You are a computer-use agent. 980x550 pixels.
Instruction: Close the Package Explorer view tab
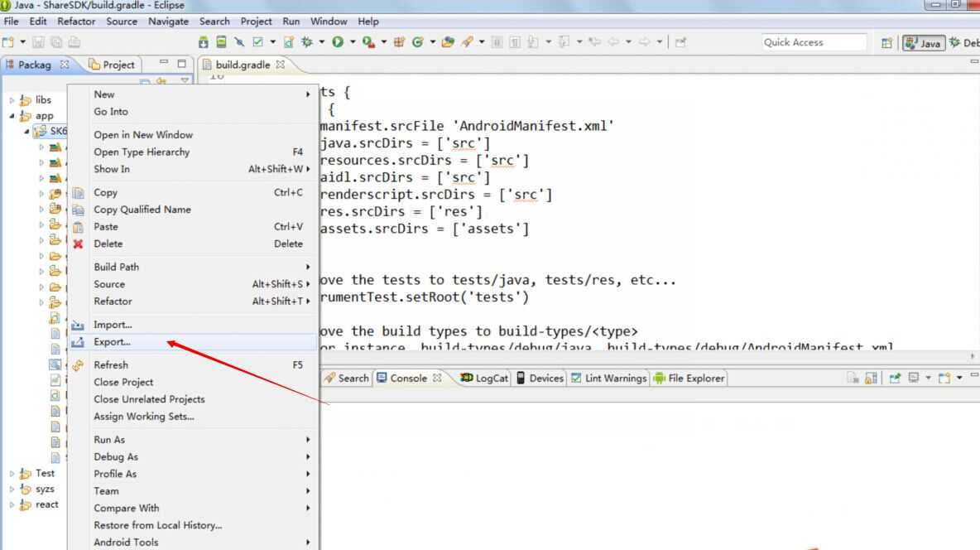65,65
